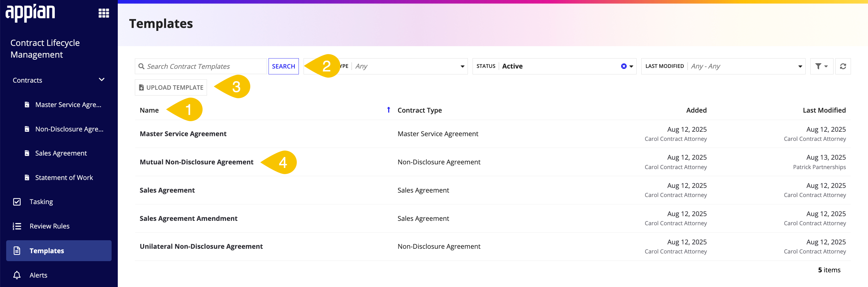Screen dimensions: 868x287
Task: Collapse the Contracts section chevron
Action: (101, 80)
